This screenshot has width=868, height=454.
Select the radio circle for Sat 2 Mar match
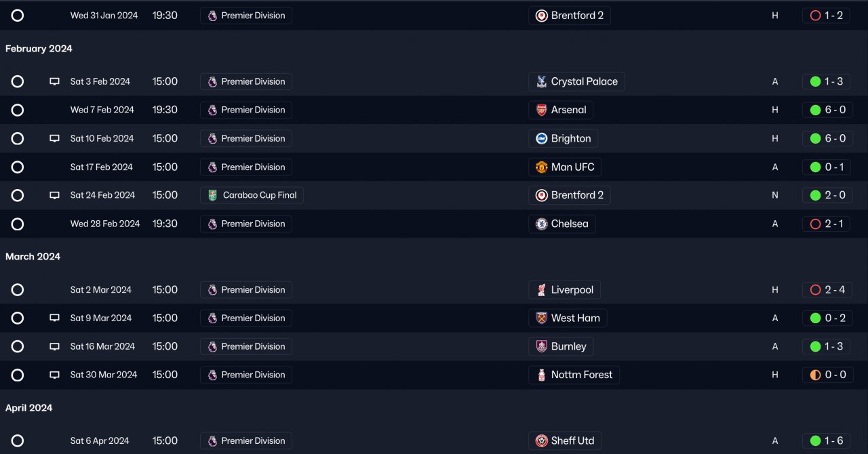pyautogui.click(x=18, y=290)
